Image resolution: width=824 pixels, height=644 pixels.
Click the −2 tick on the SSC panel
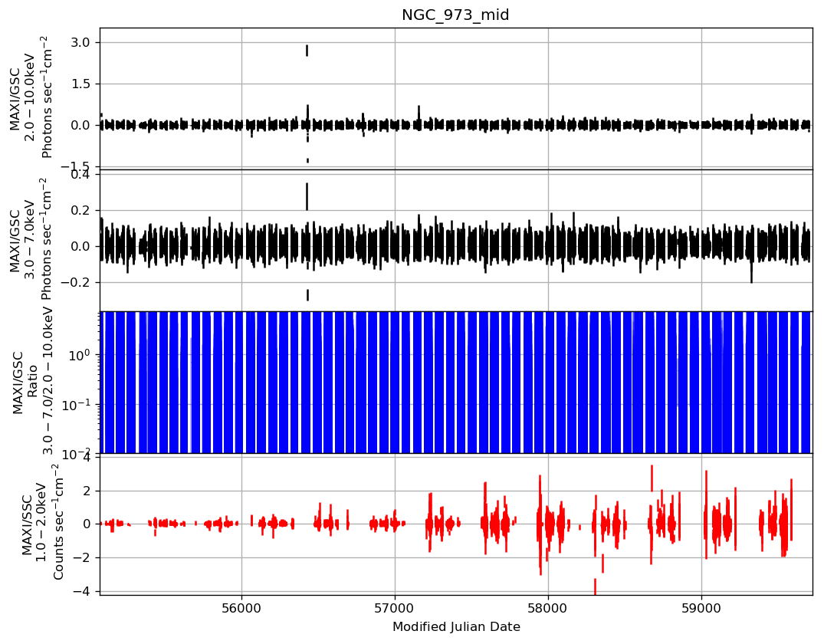coord(80,557)
